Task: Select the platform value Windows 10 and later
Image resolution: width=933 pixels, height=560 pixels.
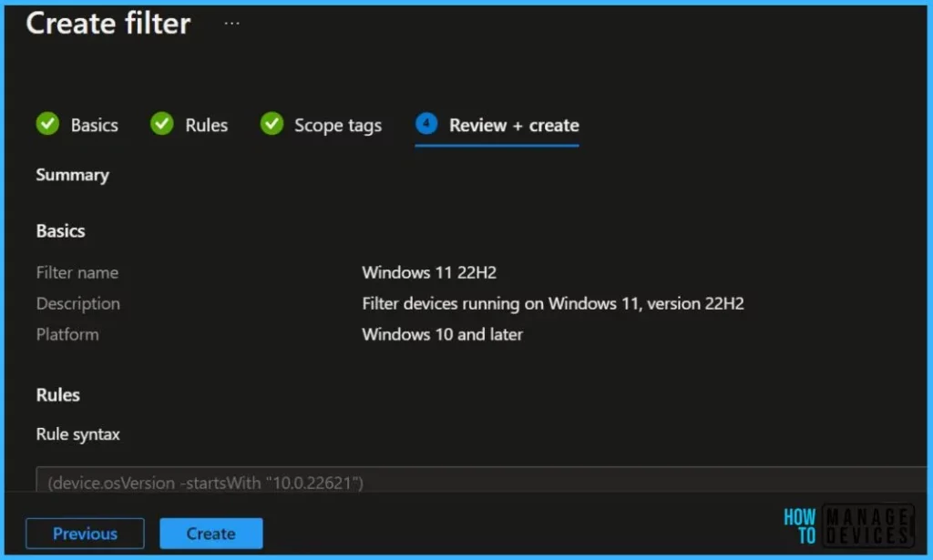Action: 442,334
